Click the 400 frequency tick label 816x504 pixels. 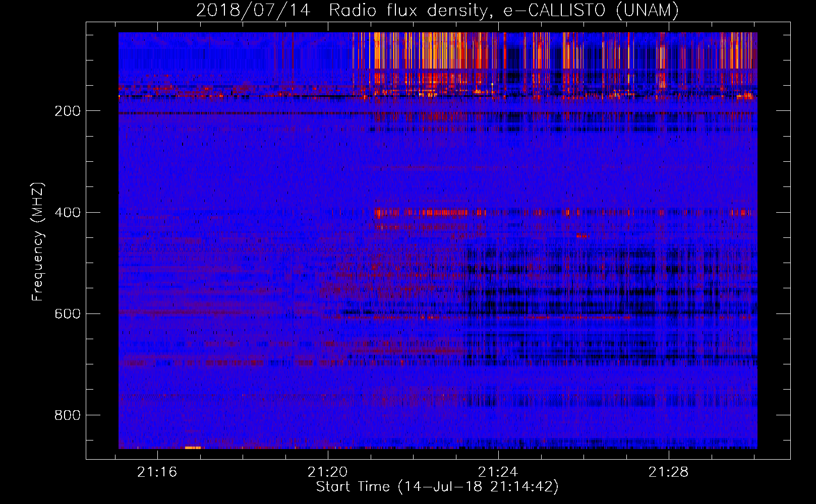click(67, 212)
